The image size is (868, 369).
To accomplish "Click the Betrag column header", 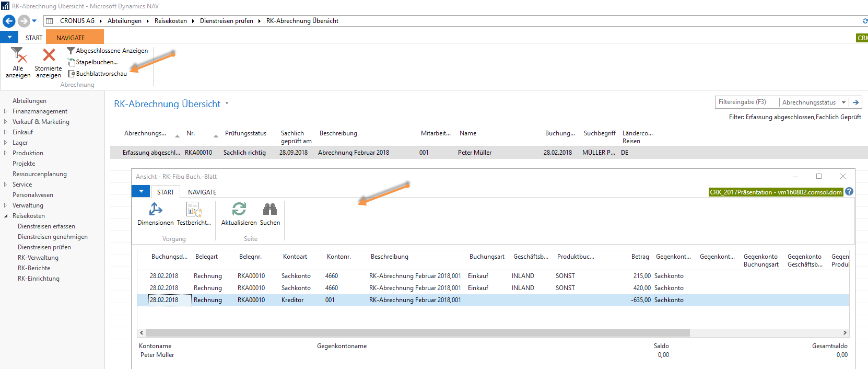I will coord(640,257).
